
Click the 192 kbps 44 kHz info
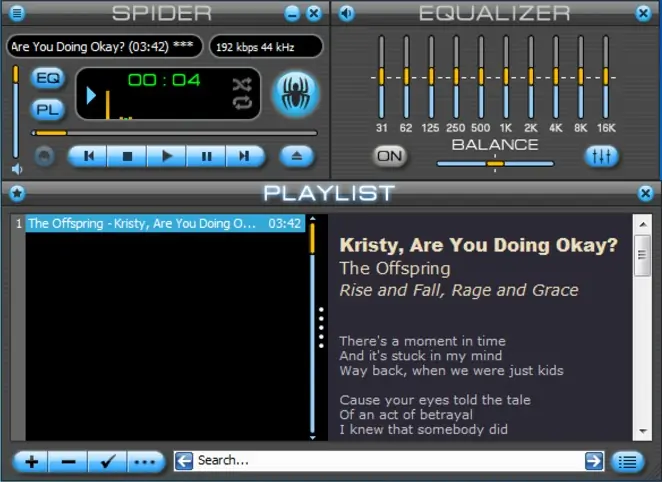(266, 46)
